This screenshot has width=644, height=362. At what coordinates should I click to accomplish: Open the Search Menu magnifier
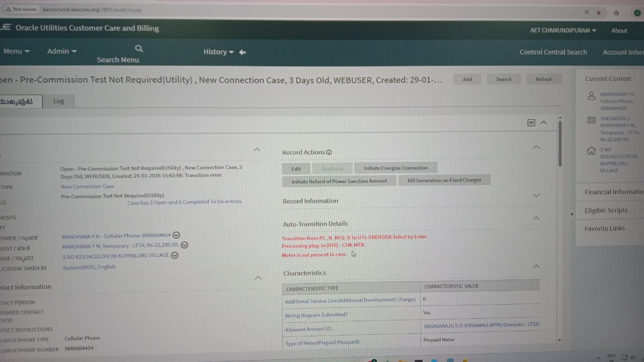139,48
